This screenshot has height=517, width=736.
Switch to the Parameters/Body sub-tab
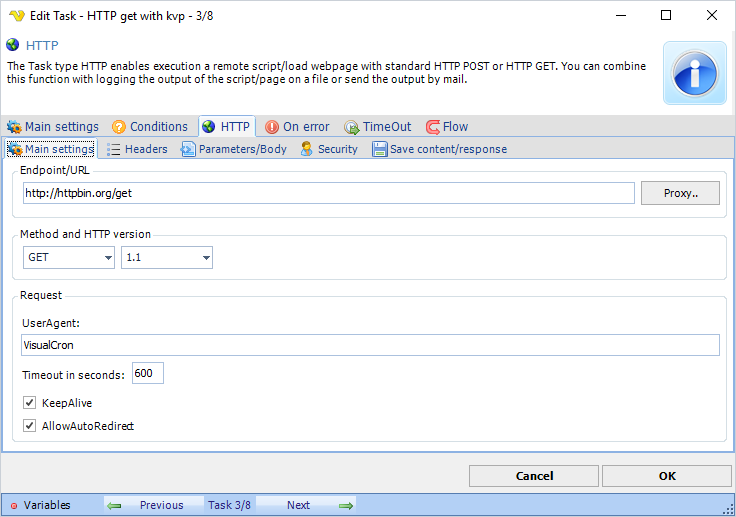[234, 149]
